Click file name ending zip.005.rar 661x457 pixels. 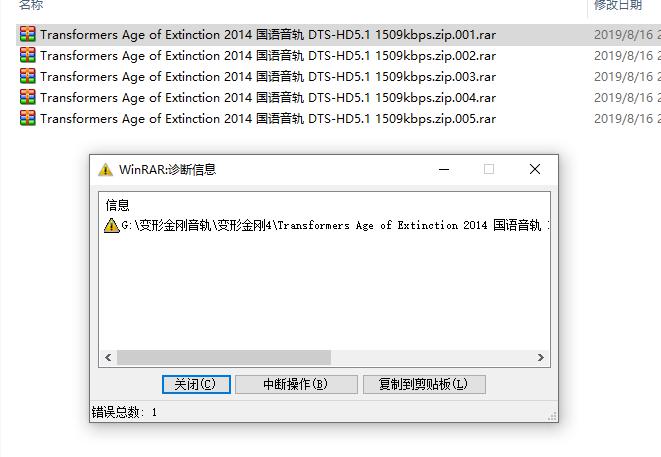[268, 119]
